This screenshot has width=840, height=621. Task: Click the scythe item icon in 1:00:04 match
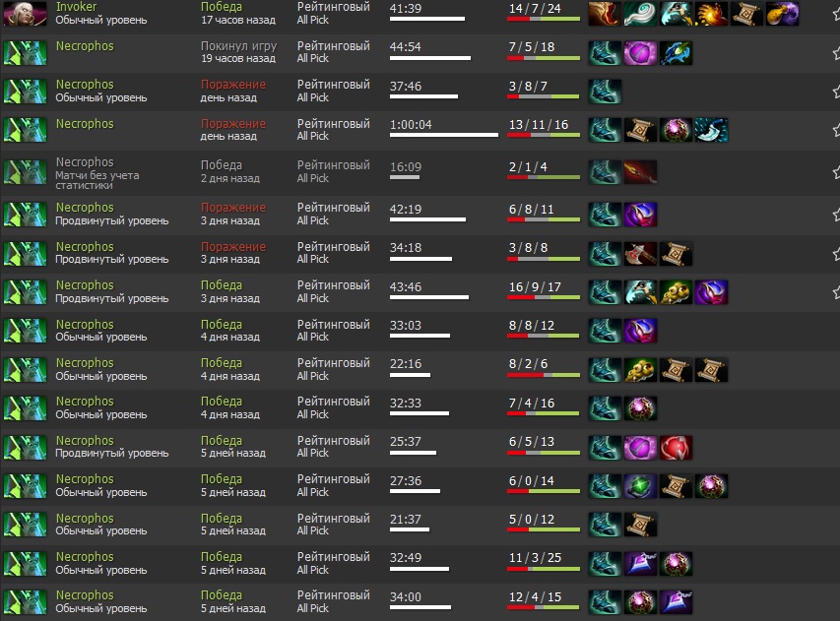(711, 130)
